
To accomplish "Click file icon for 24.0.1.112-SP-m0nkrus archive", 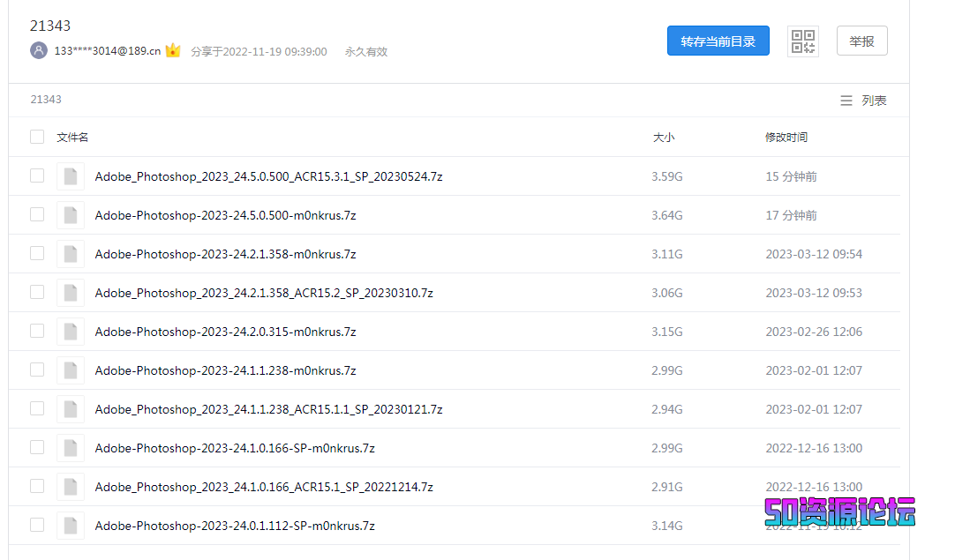I will tap(71, 526).
